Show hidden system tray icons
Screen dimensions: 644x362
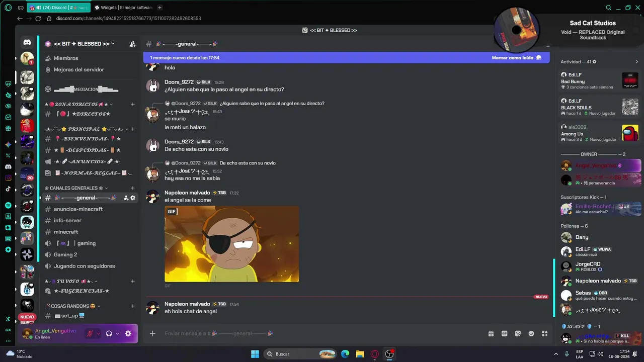tap(556, 354)
